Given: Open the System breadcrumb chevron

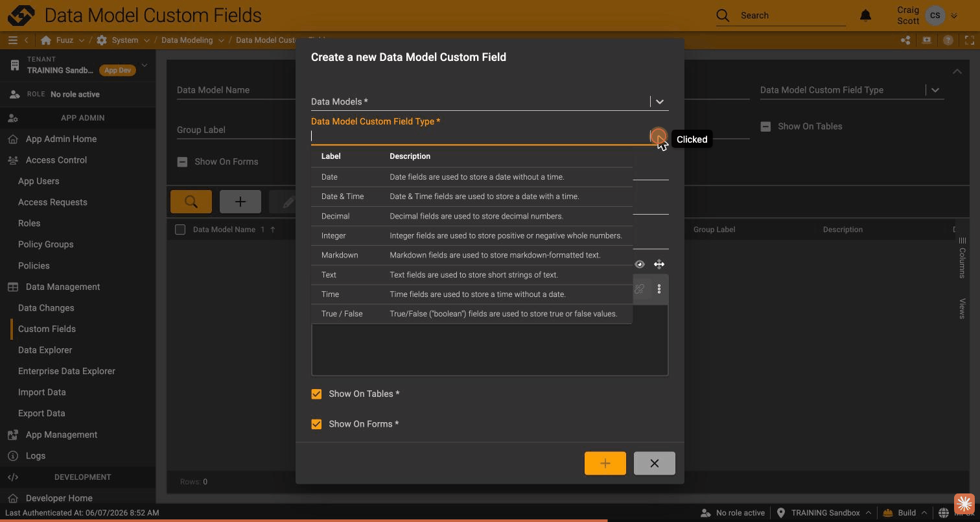Looking at the screenshot, I should (146, 40).
